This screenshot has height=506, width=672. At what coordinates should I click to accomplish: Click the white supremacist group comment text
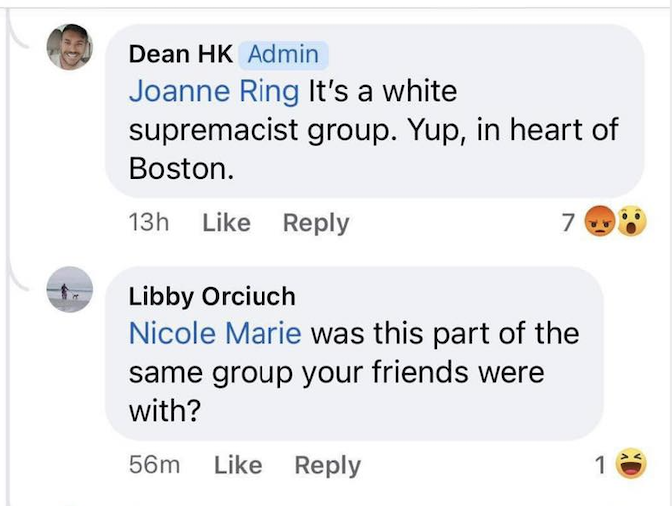coord(374,130)
